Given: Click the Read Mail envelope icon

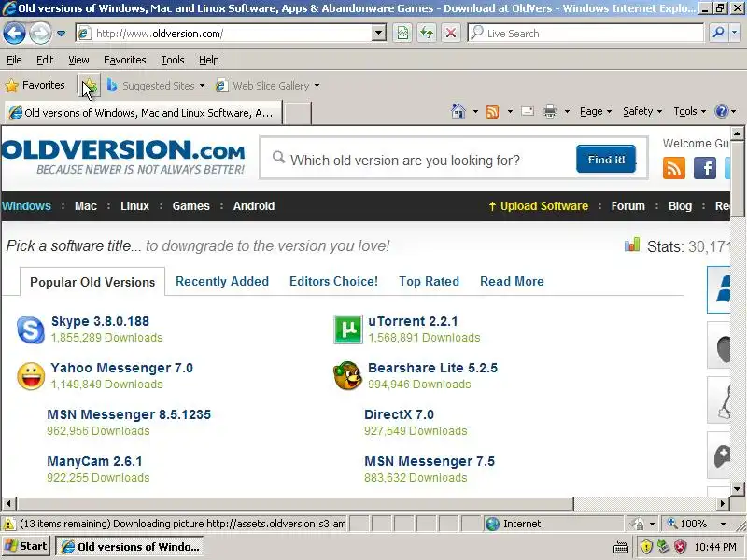Looking at the screenshot, I should pos(528,111).
